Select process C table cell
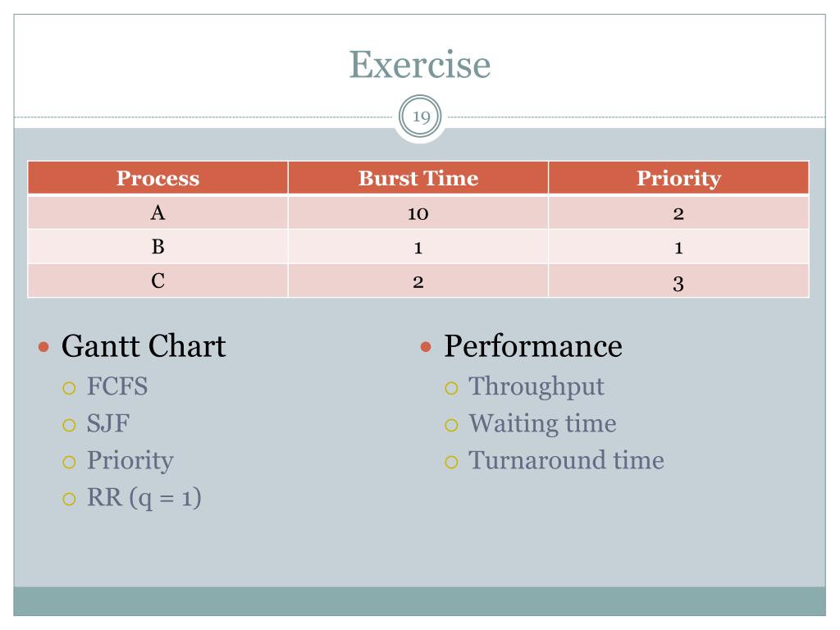 coord(157,281)
